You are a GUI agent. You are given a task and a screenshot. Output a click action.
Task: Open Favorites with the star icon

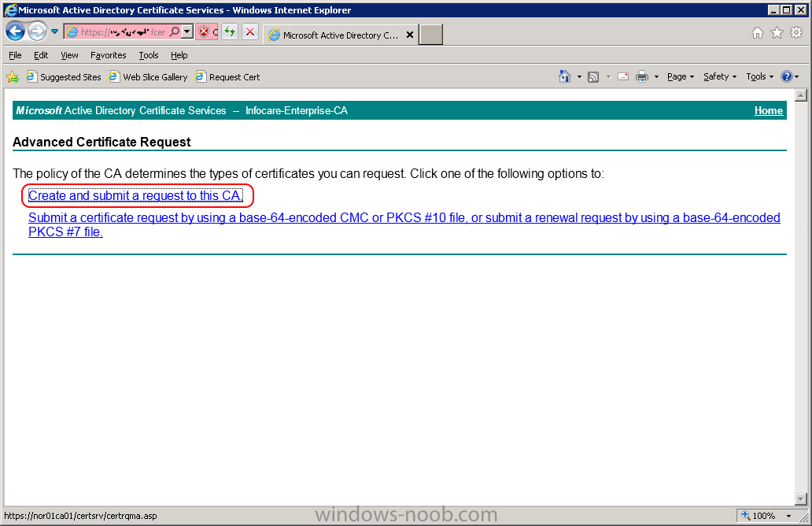click(777, 33)
